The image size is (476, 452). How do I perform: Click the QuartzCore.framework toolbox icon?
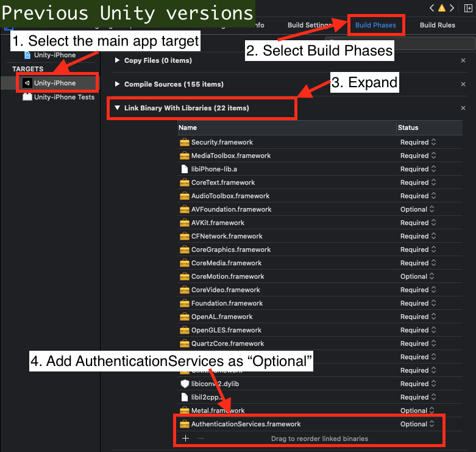184,343
